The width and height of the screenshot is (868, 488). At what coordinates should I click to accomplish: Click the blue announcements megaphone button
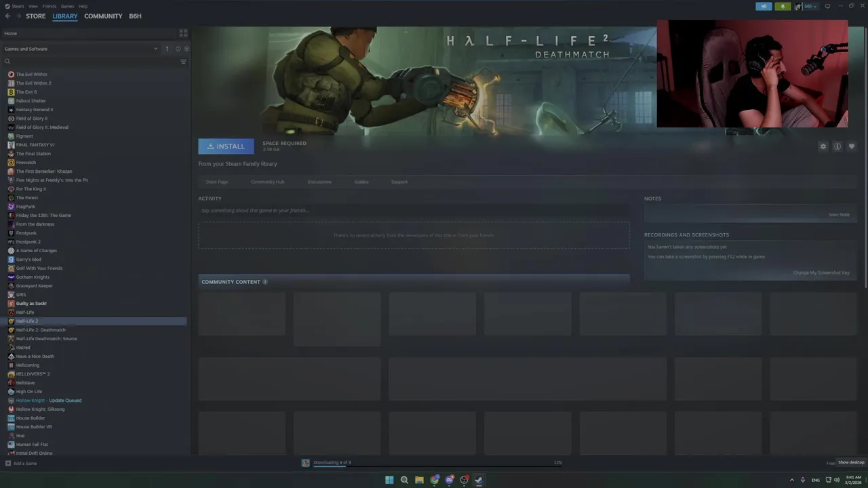click(764, 6)
